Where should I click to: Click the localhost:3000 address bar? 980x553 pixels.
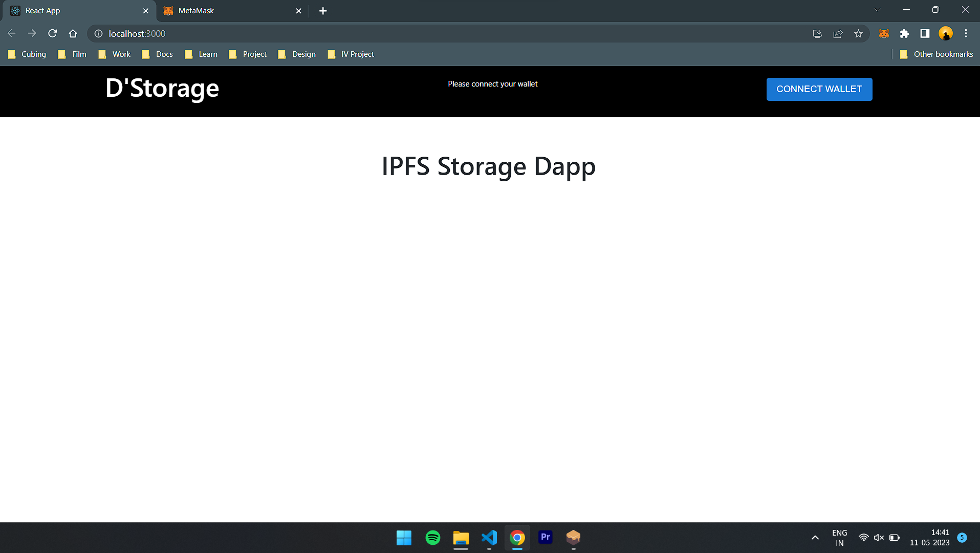click(136, 33)
